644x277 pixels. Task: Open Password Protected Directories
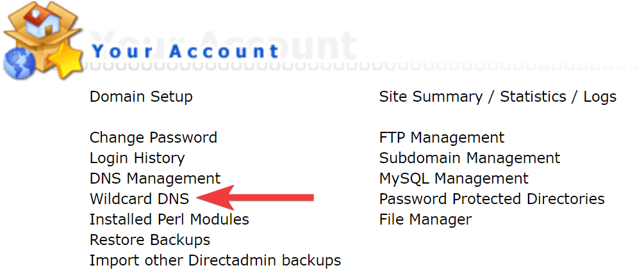click(491, 199)
